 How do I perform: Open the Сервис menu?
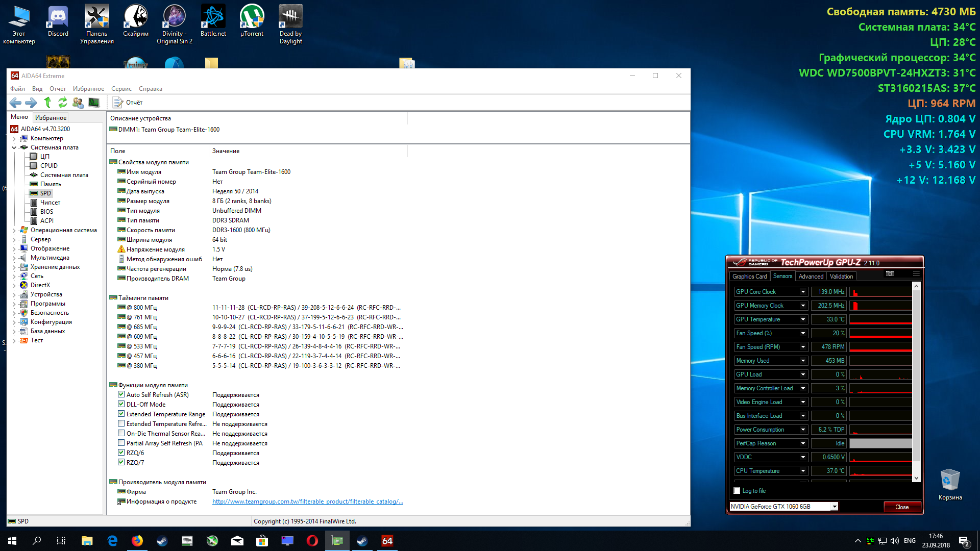(121, 89)
